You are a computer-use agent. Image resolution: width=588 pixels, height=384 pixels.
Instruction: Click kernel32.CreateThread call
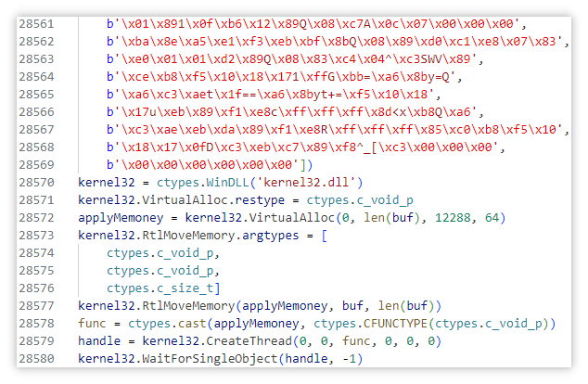[x=292, y=341]
